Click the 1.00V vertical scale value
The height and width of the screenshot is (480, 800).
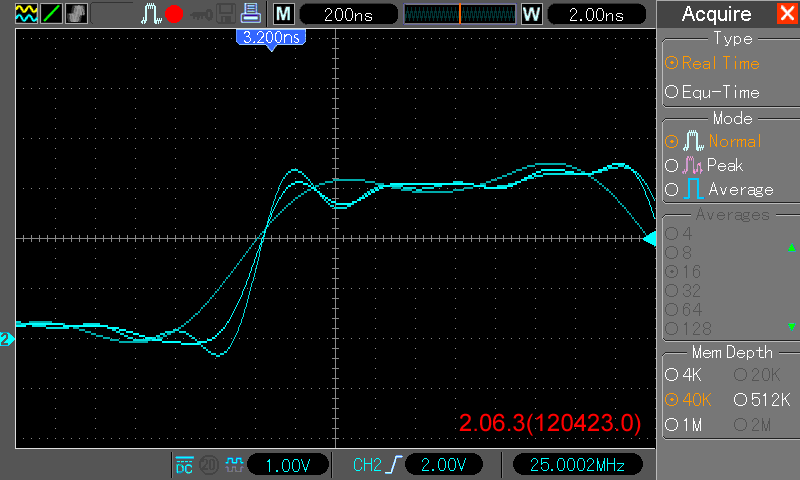pos(288,465)
